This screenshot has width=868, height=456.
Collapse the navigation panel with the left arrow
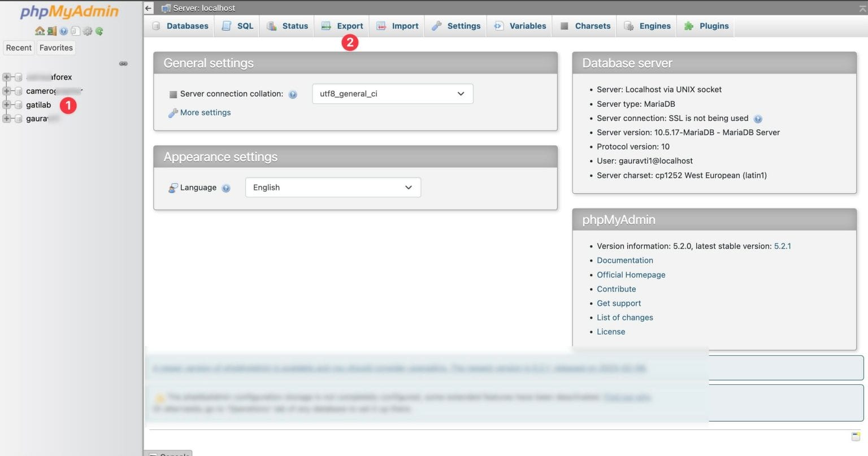coord(148,8)
